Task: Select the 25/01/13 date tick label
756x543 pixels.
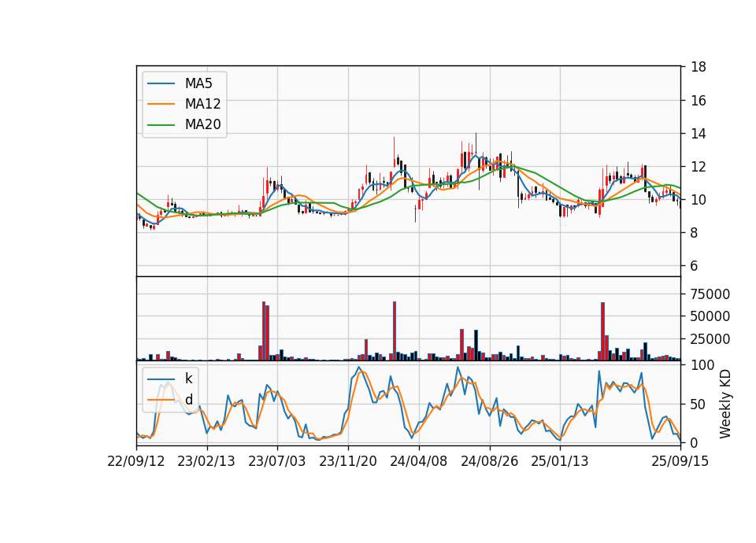Action: (x=560, y=461)
